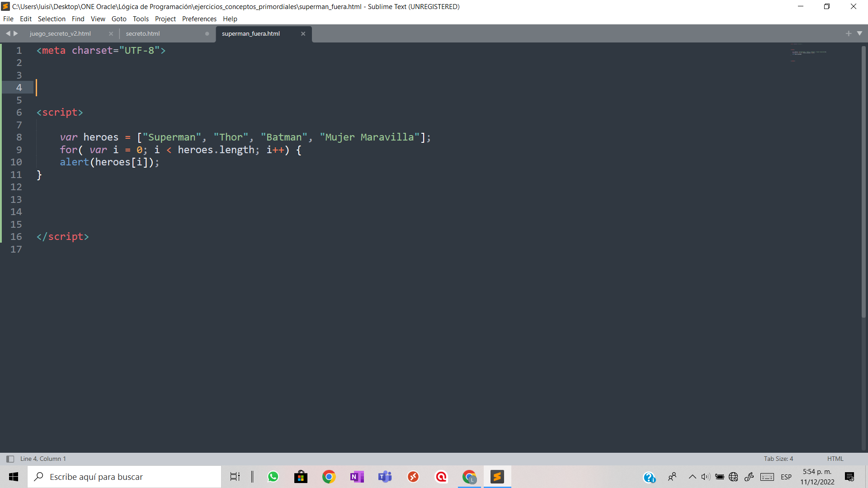Open the touch keyboard icon
Screen dimensions: 868x488
coord(767,477)
